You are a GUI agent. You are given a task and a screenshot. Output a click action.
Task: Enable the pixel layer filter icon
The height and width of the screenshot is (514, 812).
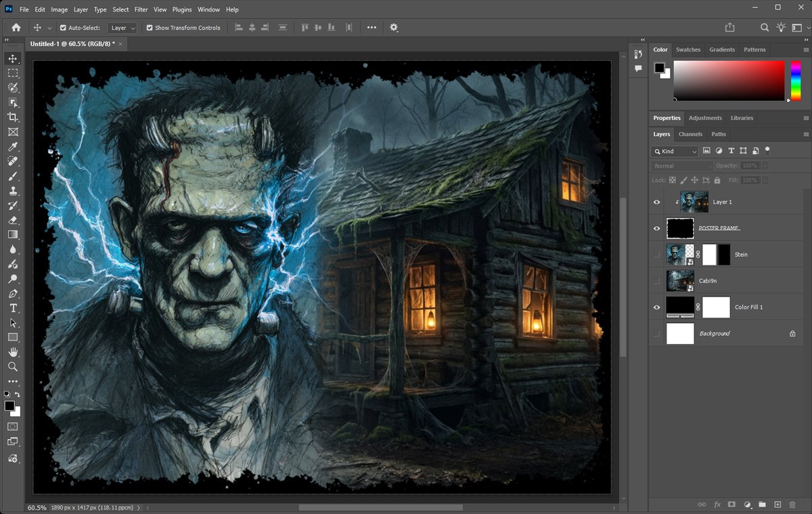(x=706, y=151)
